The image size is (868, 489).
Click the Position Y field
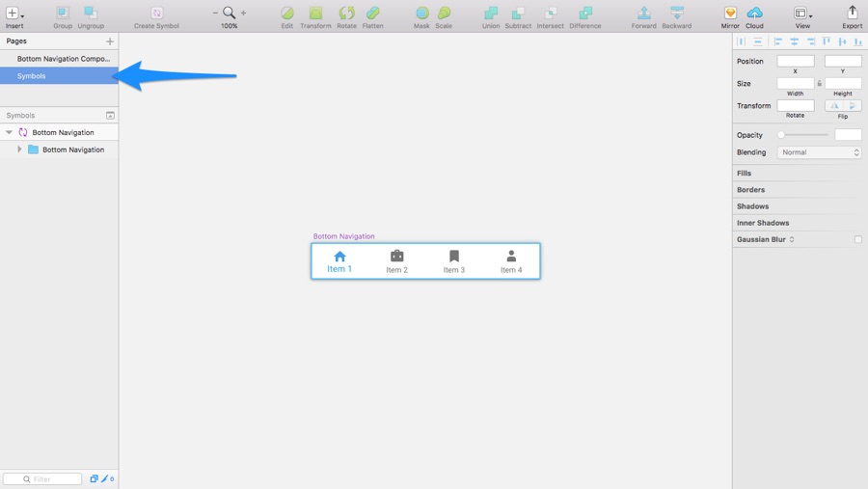click(x=843, y=61)
